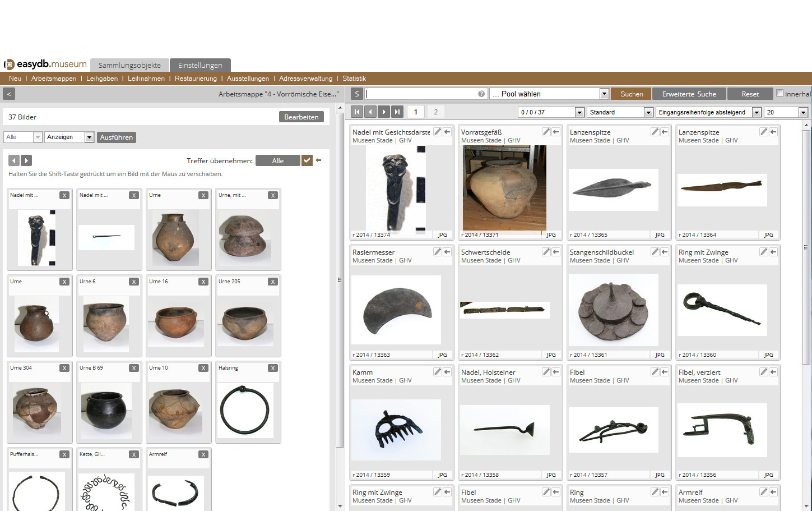Go to last results page
Viewport: 812px width, 511px height.
[x=397, y=112]
